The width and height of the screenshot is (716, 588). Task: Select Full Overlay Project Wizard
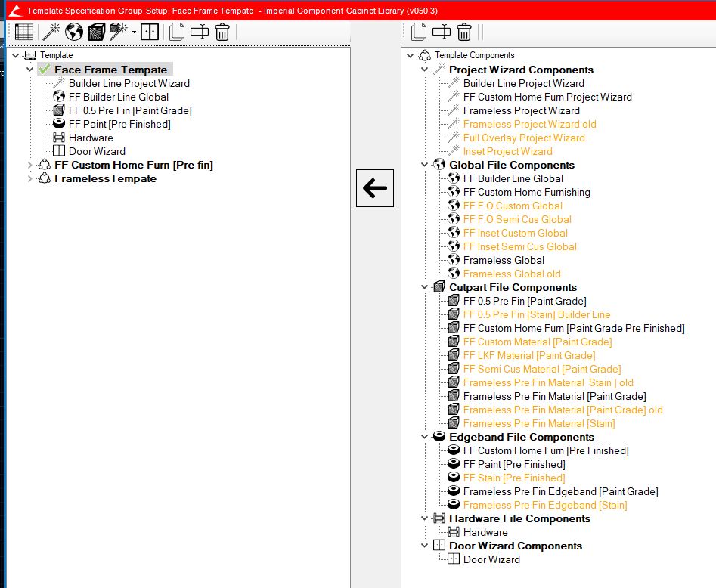coord(524,138)
